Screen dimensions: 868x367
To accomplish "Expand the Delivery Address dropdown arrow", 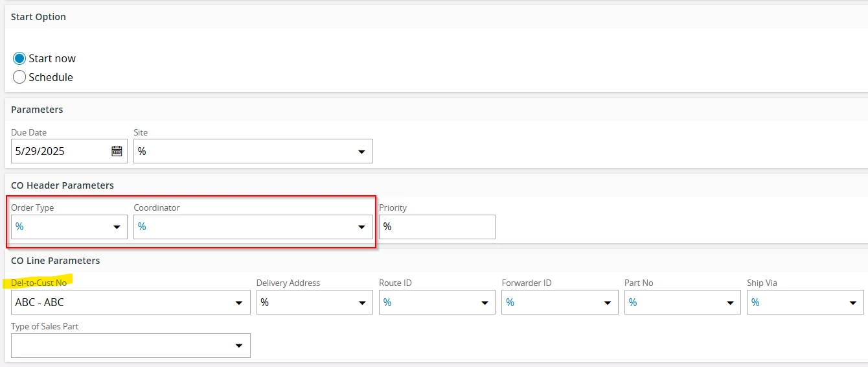I will click(361, 303).
